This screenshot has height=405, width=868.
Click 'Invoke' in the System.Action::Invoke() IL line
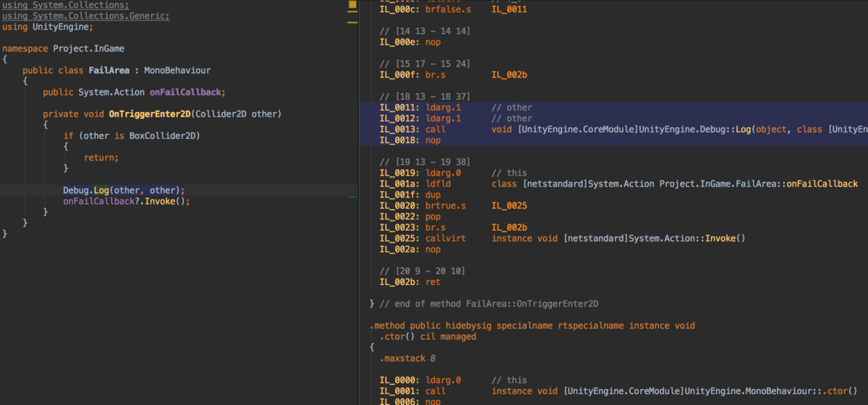coord(720,238)
